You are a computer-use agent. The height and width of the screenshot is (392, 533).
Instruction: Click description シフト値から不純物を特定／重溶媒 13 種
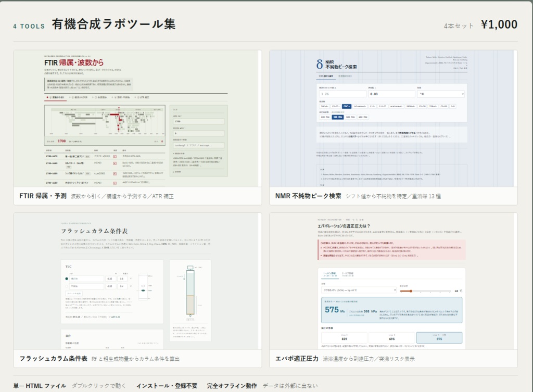394,196
